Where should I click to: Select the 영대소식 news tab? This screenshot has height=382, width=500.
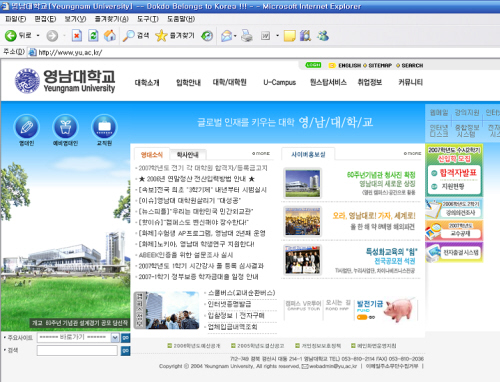(152, 155)
